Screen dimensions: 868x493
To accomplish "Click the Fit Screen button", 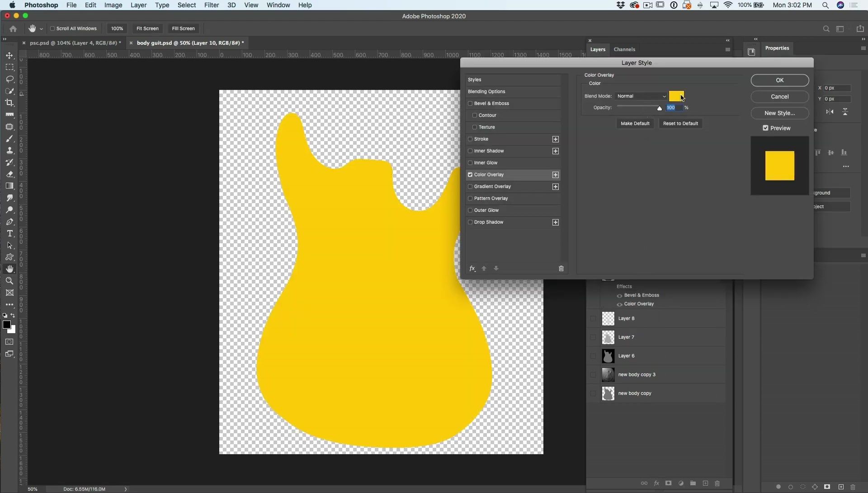I will [x=147, y=28].
